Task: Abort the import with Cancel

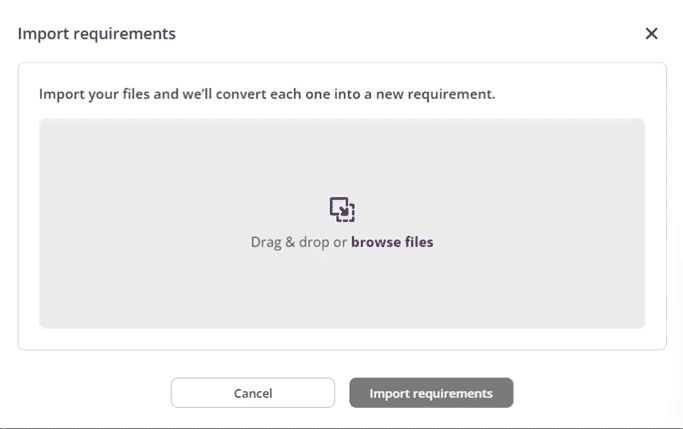Action: coord(253,393)
